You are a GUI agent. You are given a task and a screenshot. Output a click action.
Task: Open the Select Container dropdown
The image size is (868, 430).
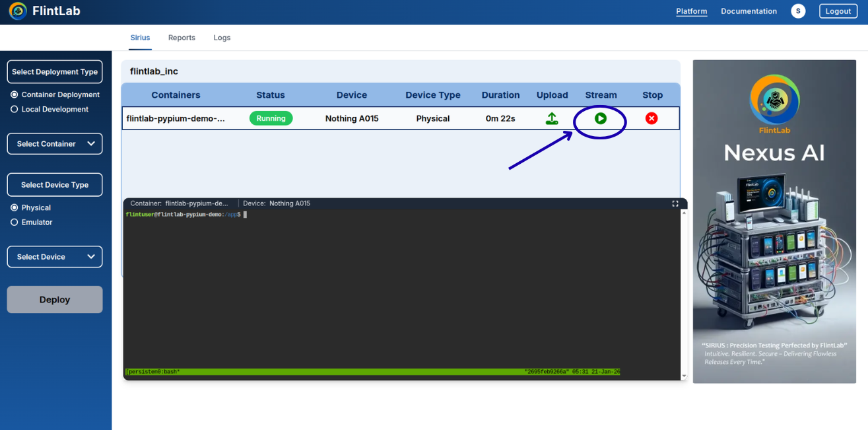click(55, 143)
